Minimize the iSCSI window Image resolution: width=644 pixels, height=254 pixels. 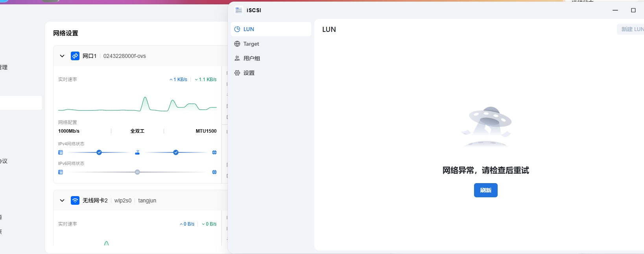click(x=615, y=10)
